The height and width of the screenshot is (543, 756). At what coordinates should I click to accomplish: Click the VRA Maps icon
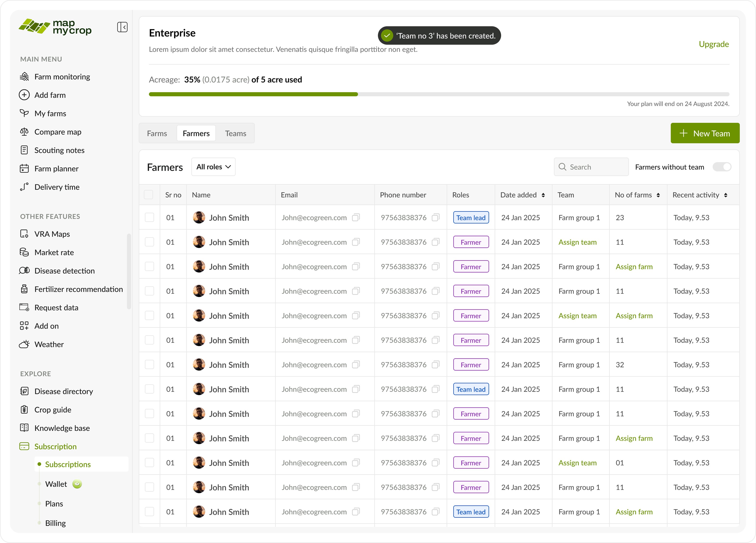(24, 234)
